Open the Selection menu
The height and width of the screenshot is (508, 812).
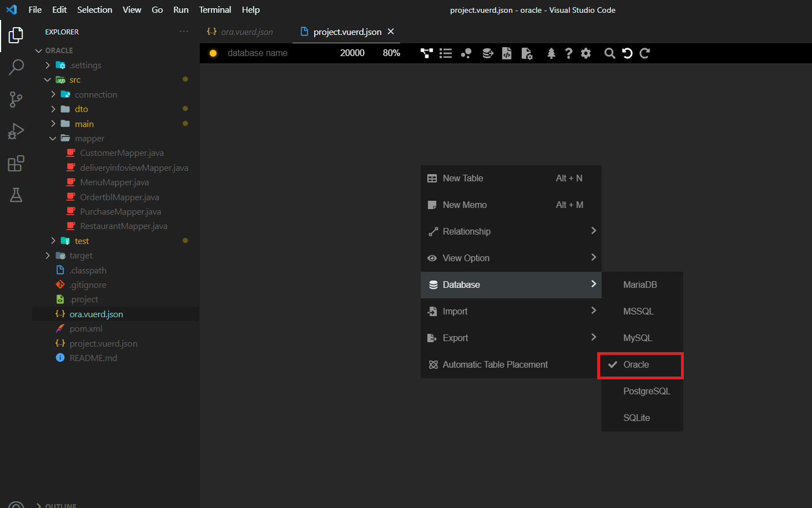(94, 10)
